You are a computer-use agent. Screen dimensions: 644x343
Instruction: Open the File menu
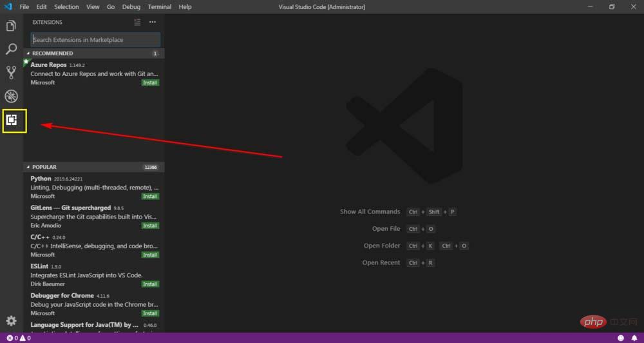pos(24,6)
